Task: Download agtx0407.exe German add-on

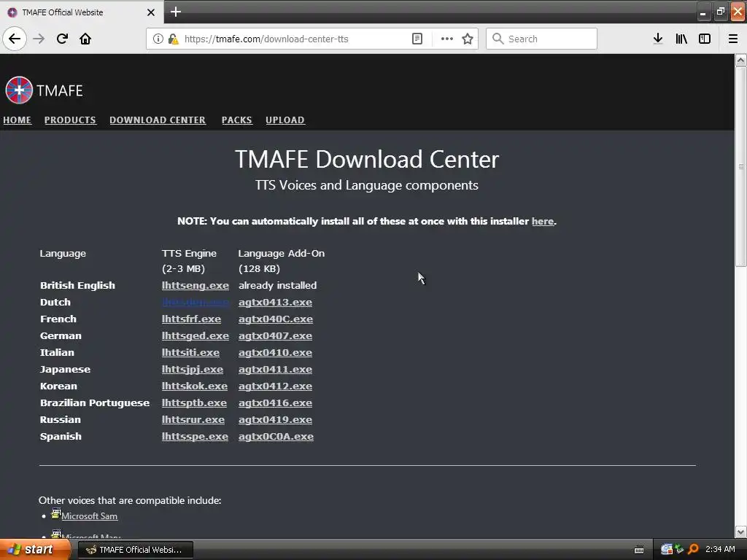Action: 275,335
